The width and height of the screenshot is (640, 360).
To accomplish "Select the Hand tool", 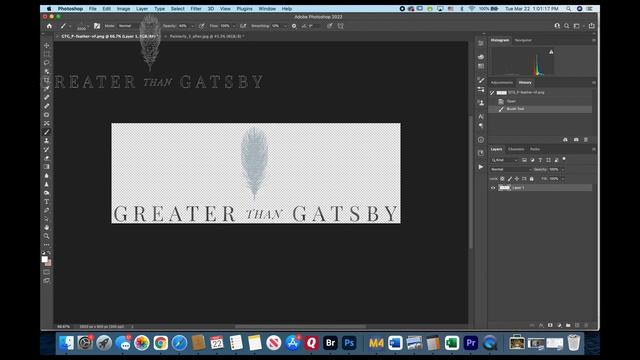I will pos(47,227).
